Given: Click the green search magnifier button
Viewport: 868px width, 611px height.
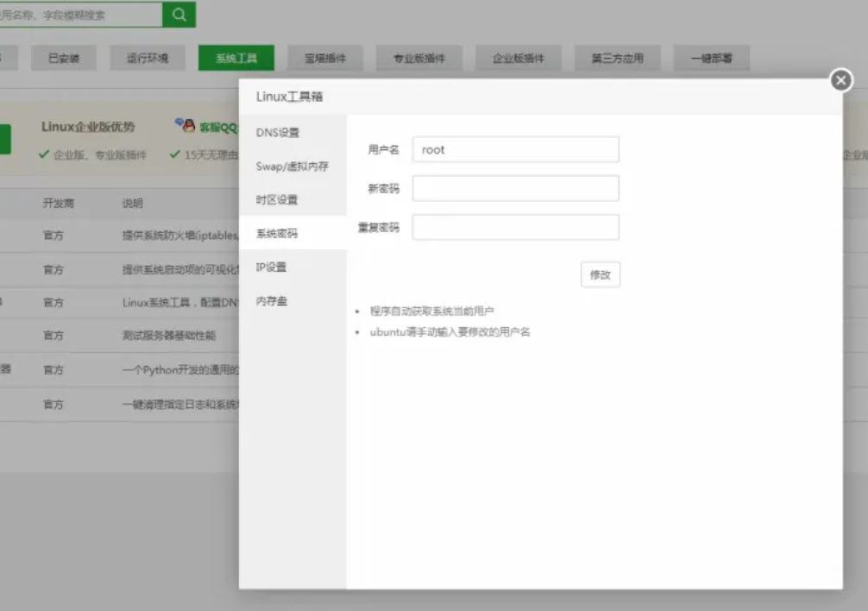Looking at the screenshot, I should (179, 15).
